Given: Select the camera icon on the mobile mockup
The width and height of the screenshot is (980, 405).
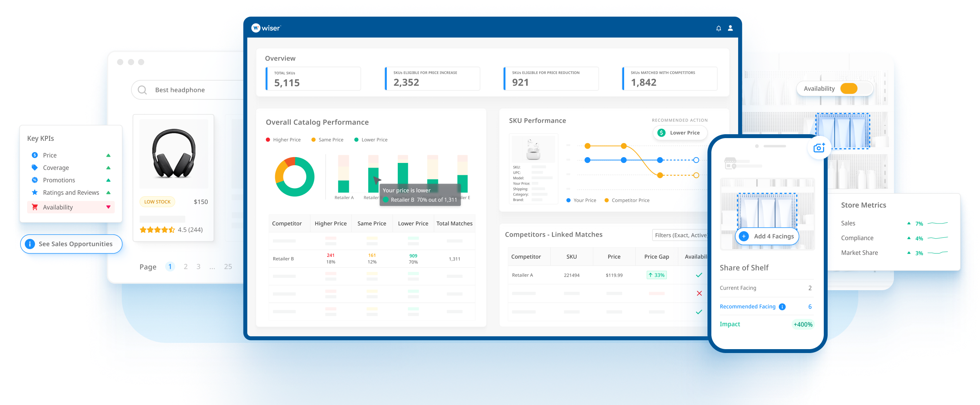Looking at the screenshot, I should tap(819, 148).
